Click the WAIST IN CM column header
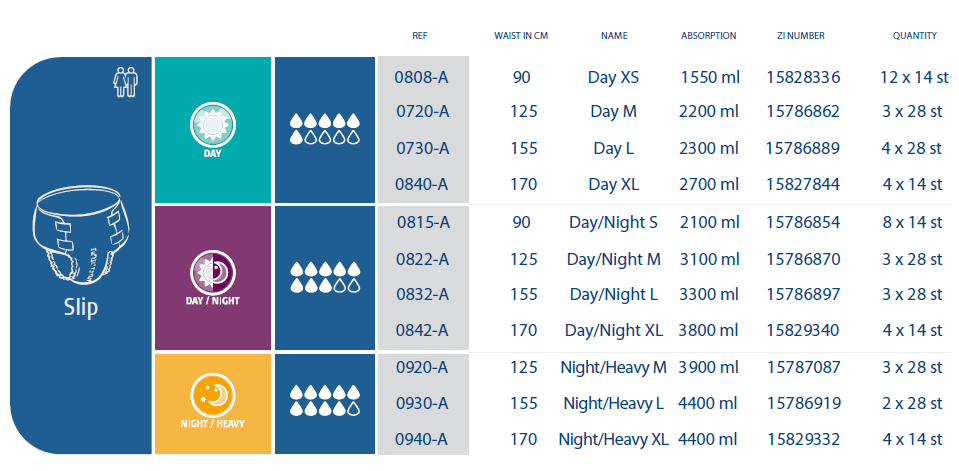 [521, 35]
